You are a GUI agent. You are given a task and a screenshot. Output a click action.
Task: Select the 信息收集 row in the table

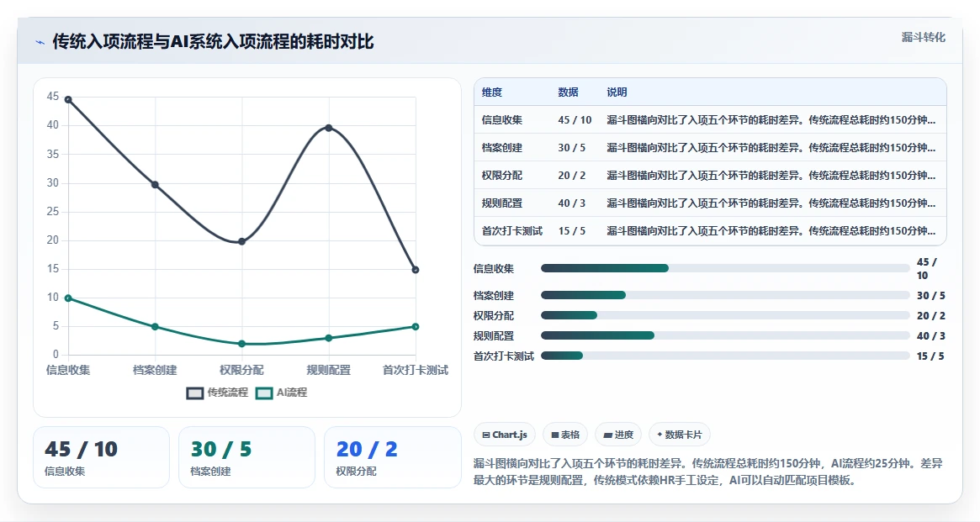point(710,120)
